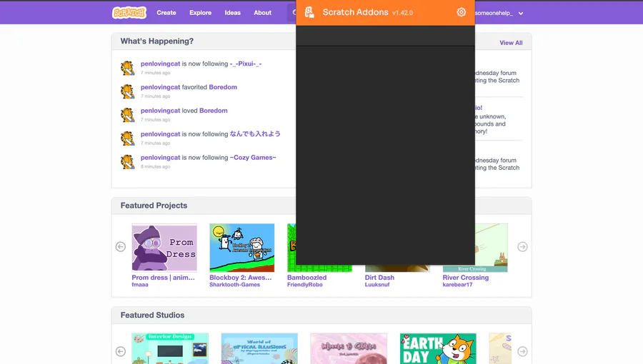Image resolution: width=643 pixels, height=364 pixels.
Task: Open Blockboy 2 project thumbnail
Action: pyautogui.click(x=242, y=248)
